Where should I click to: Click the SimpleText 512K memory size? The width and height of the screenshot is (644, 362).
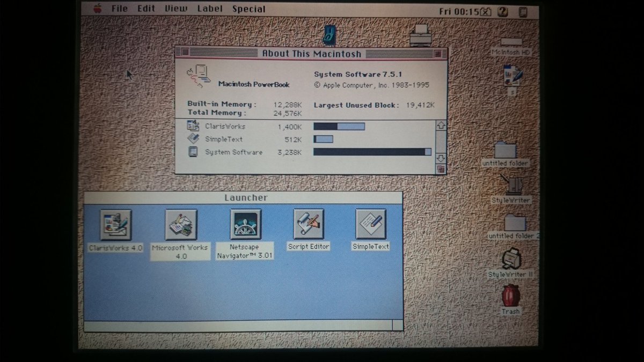293,139
